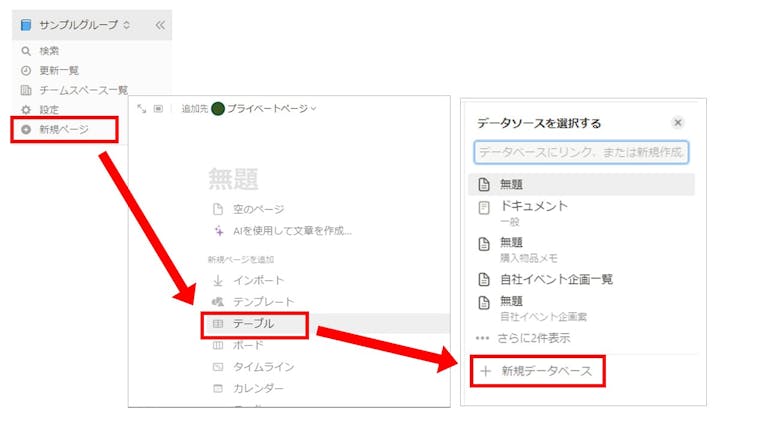Click the three-dots icon beside さらに2件表示
The width and height of the screenshot is (768, 432).
point(482,338)
